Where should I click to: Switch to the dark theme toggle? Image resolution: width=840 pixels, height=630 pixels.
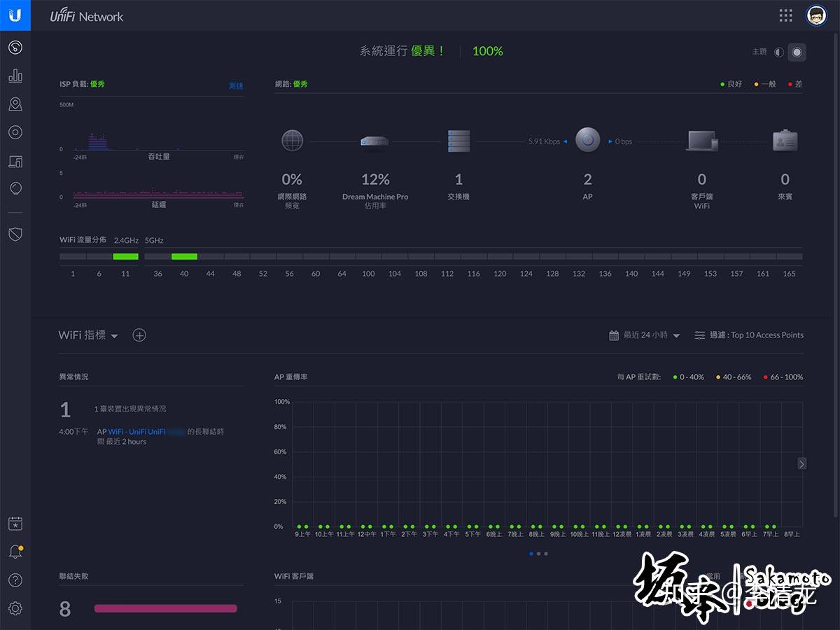click(x=798, y=52)
